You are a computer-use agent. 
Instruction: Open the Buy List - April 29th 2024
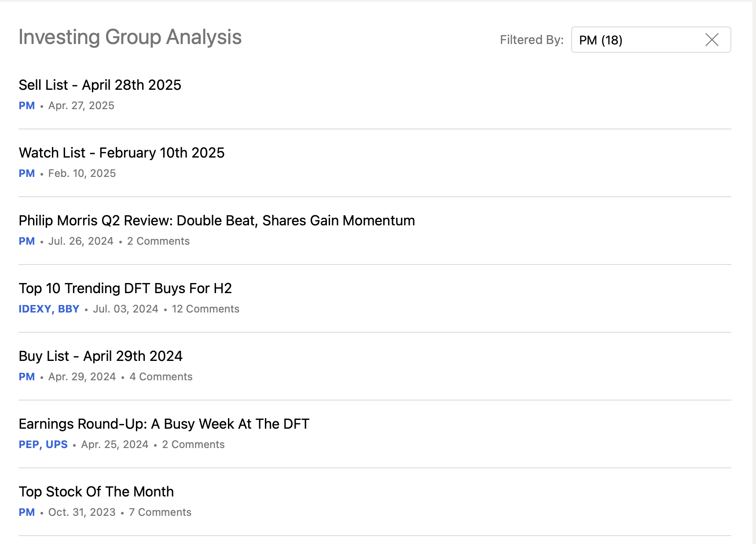[100, 356]
